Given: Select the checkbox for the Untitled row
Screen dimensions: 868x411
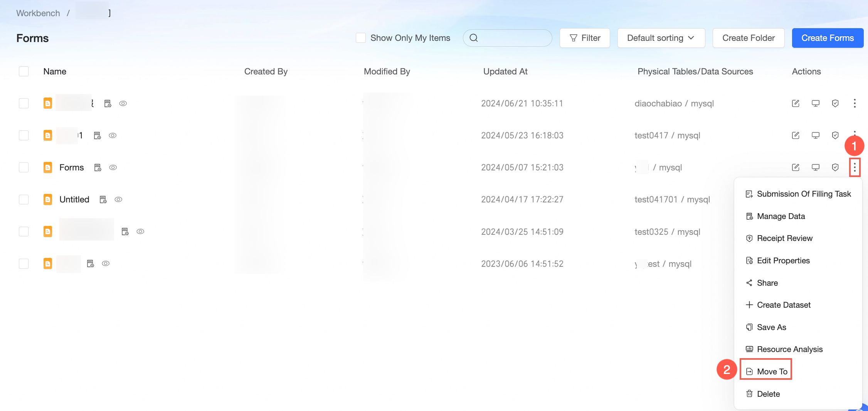Looking at the screenshot, I should pos(24,199).
